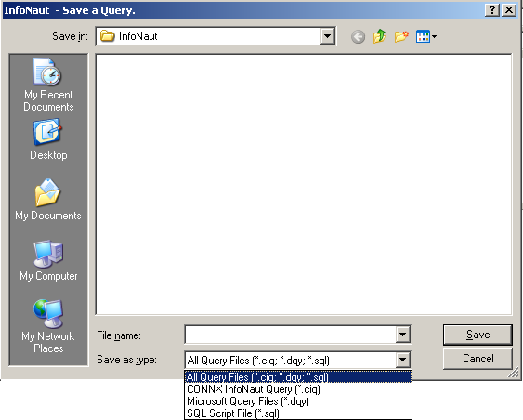The height and width of the screenshot is (420, 523).
Task: Go back to last folder visited
Action: pyautogui.click(x=358, y=36)
